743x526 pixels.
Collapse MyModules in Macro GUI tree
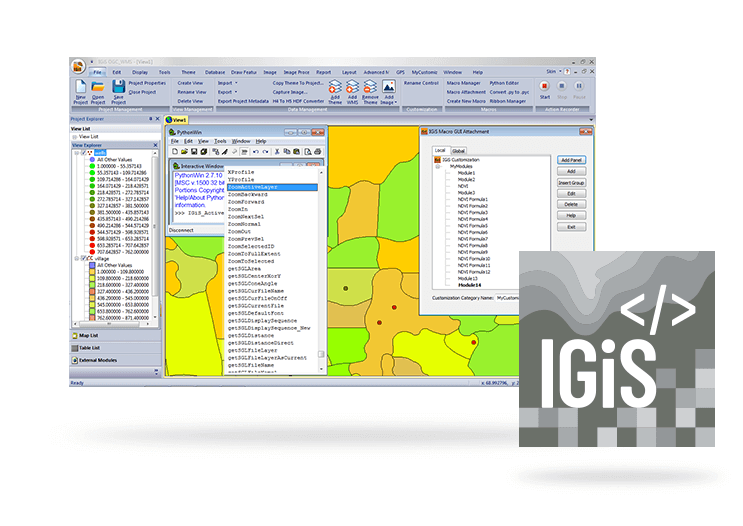click(x=439, y=167)
